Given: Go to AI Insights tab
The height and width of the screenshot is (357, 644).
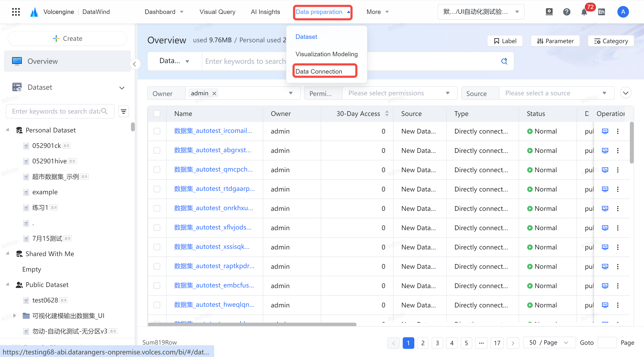Looking at the screenshot, I should 265,12.
